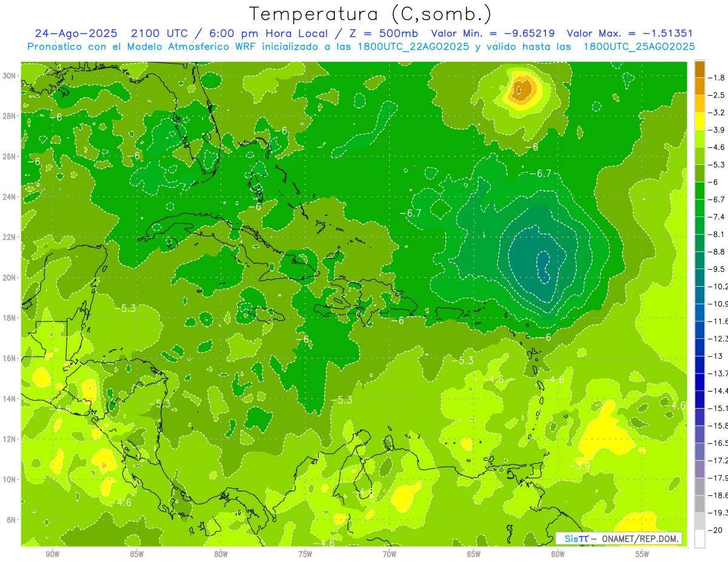
Task: Click the "18N" latitude axis label
Action: tap(10, 318)
